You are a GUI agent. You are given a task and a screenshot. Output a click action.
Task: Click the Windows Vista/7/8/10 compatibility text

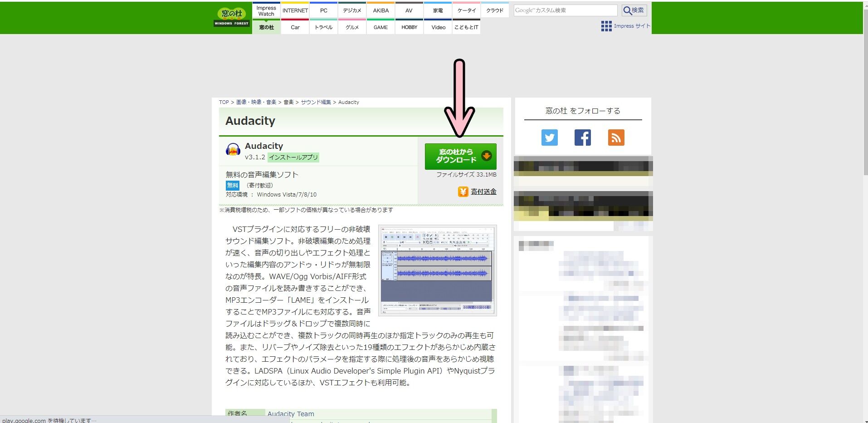coord(287,194)
